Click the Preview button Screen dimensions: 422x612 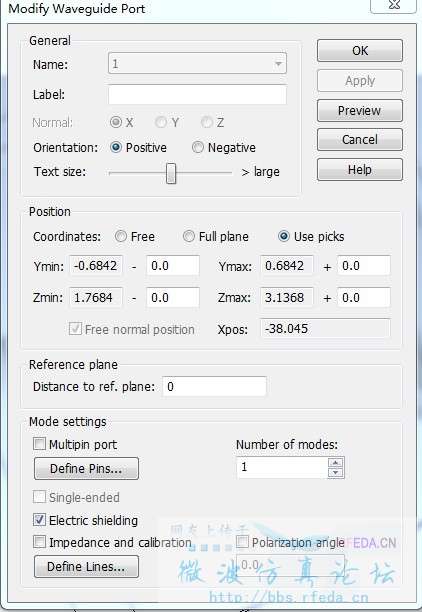[360, 110]
